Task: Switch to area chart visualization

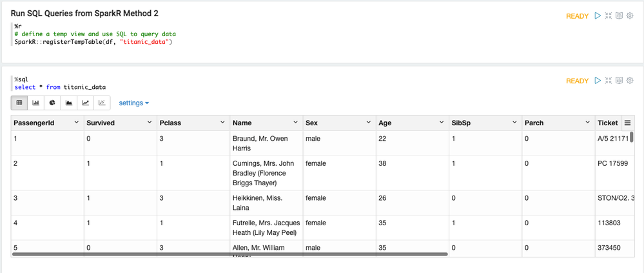Action: (x=69, y=103)
